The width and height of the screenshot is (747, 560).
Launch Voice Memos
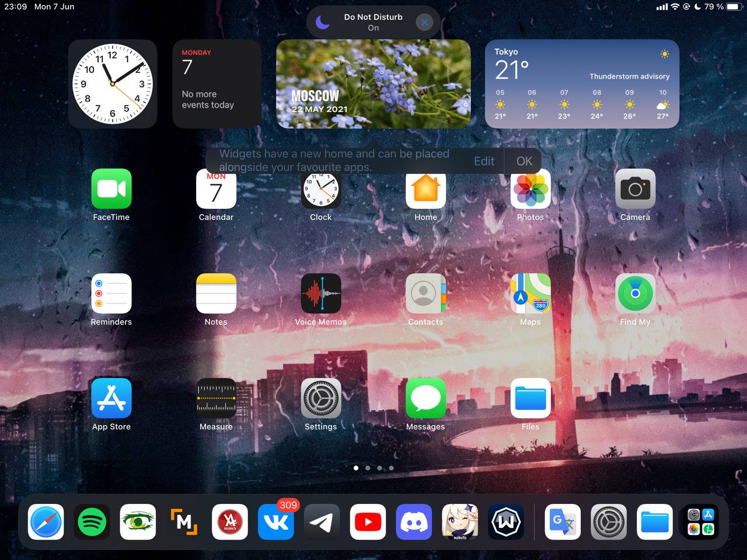point(320,293)
